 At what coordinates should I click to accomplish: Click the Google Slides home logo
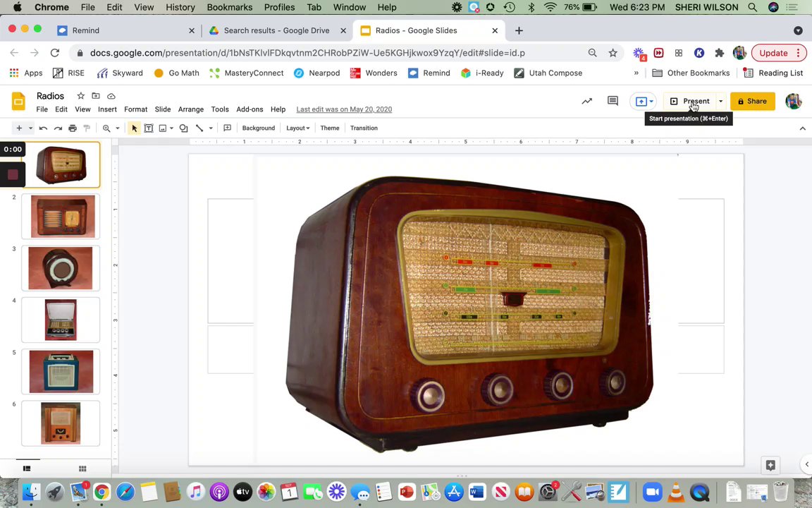[x=18, y=101]
